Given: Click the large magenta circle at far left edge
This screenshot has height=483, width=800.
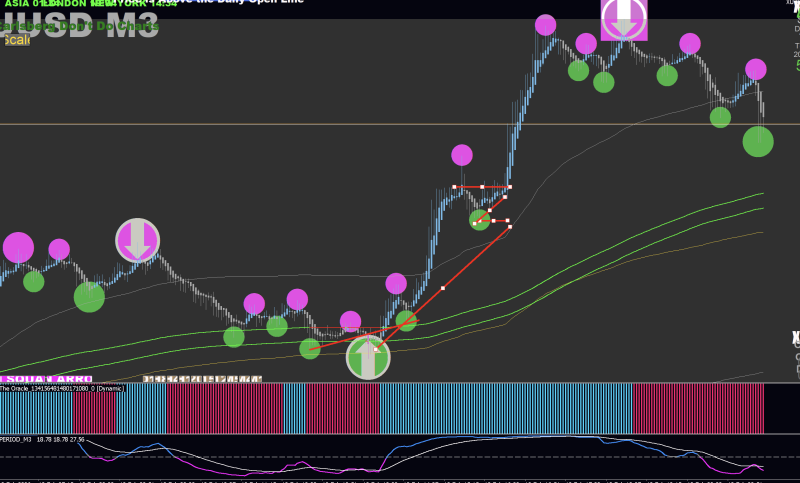Looking at the screenshot, I should [18, 248].
